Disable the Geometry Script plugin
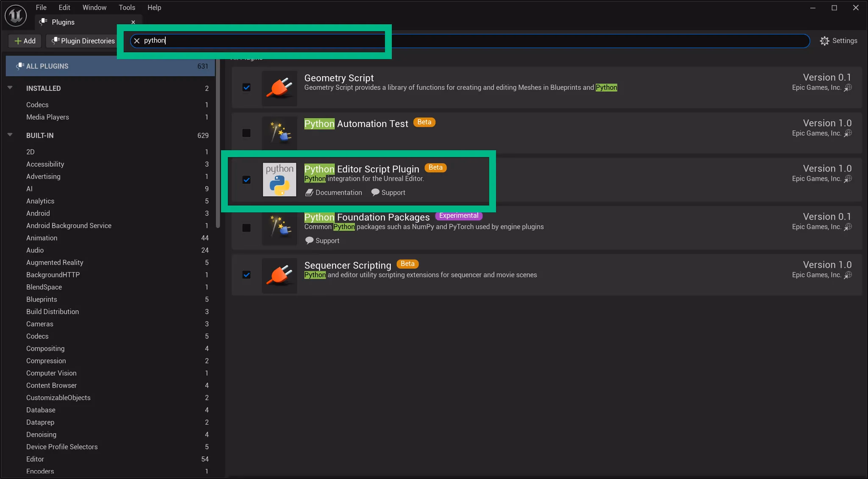 [247, 88]
